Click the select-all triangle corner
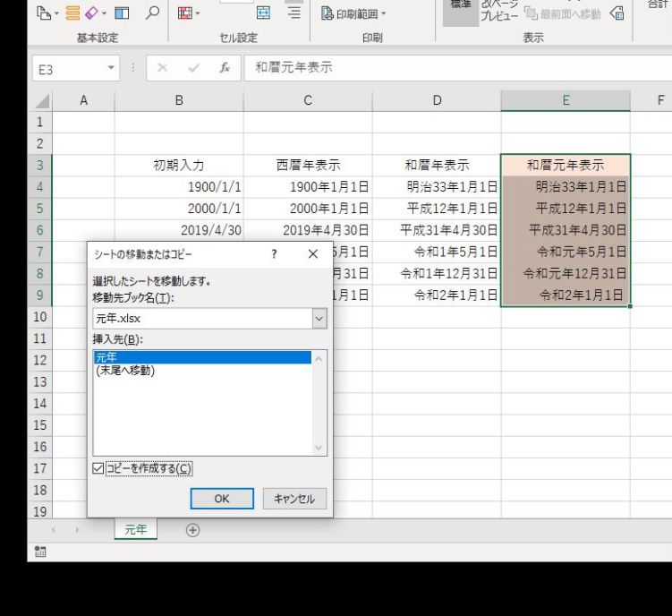The image size is (672, 616). coord(42,101)
